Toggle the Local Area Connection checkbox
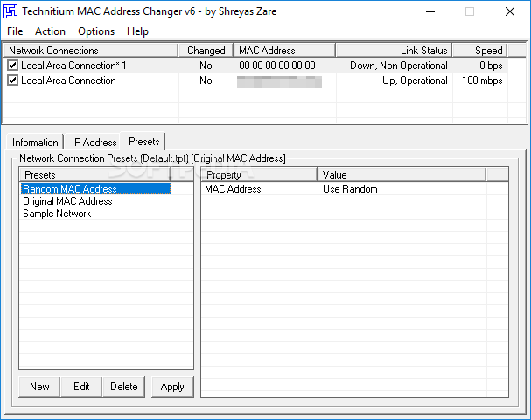Viewport: 531px width, 420px height. pyautogui.click(x=12, y=80)
